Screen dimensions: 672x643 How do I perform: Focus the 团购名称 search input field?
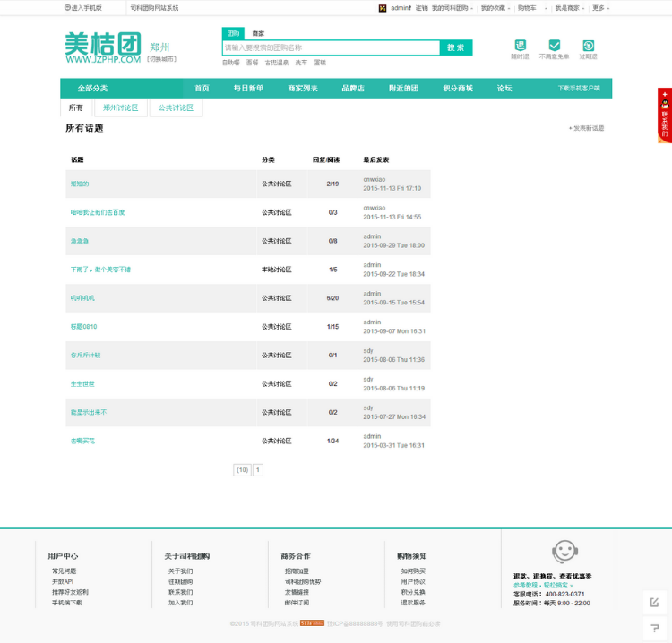331,47
